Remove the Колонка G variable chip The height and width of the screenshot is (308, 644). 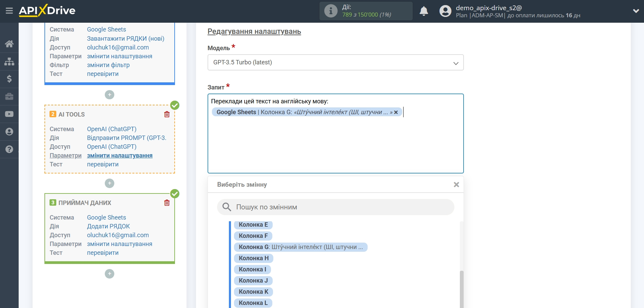point(396,112)
